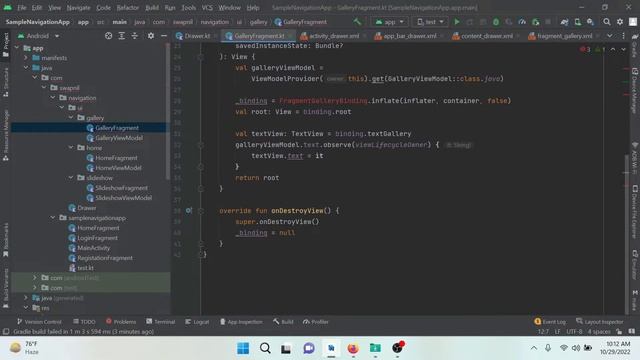
Task: Open project panel options gear
Action: point(151,36)
